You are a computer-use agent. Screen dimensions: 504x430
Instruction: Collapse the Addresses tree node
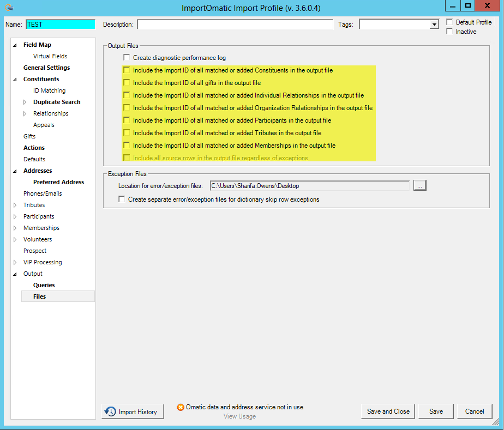pos(15,171)
